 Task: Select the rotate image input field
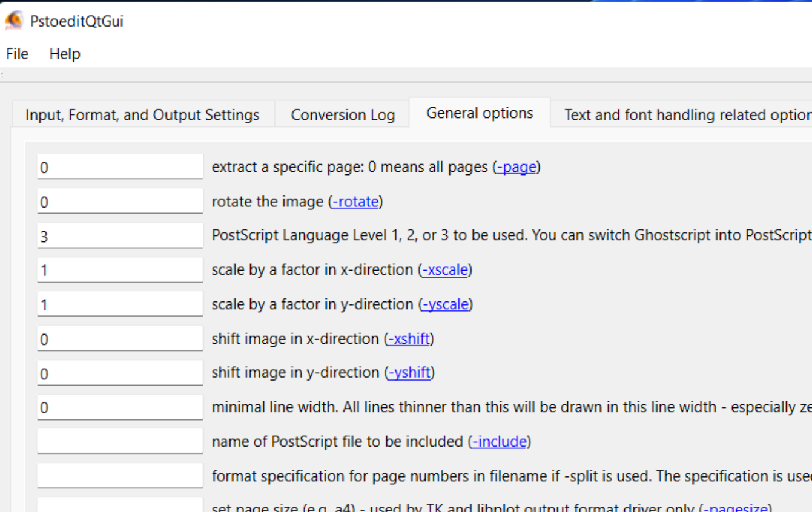click(x=118, y=201)
